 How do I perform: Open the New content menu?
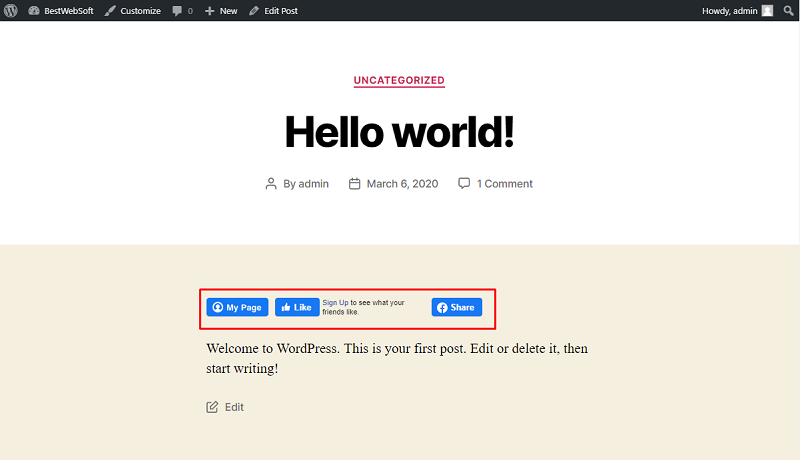tap(221, 11)
